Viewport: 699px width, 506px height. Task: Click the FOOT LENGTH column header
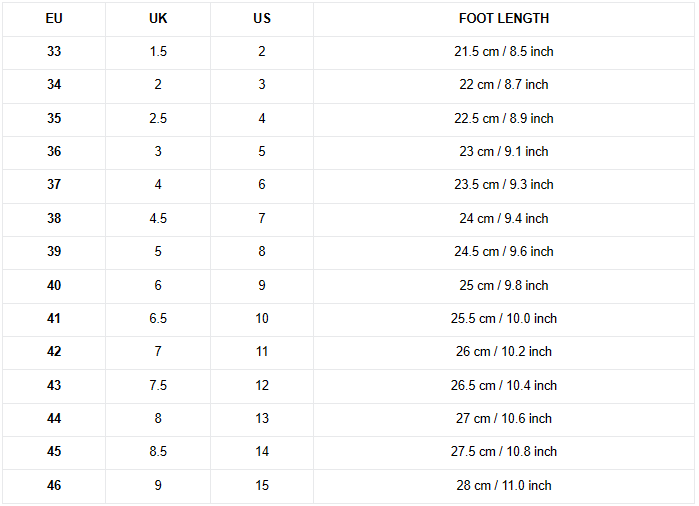(x=504, y=19)
